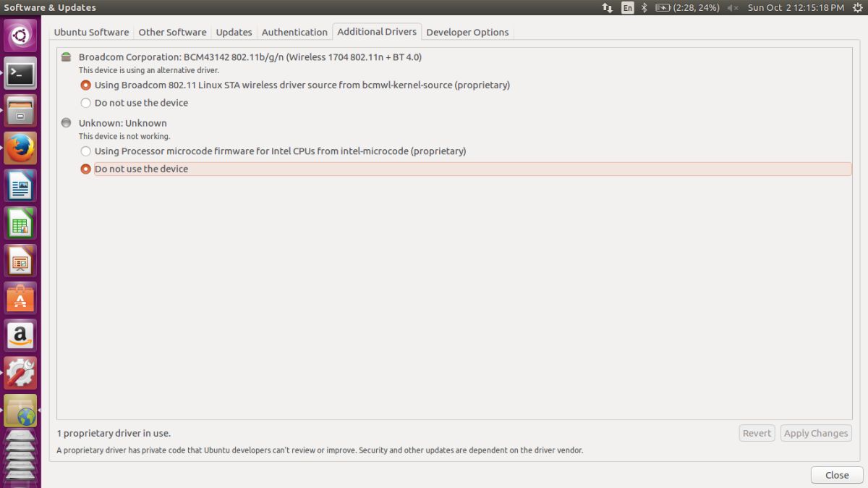868x488 pixels.
Task: Click the Software & Updates dock icon
Action: [20, 411]
